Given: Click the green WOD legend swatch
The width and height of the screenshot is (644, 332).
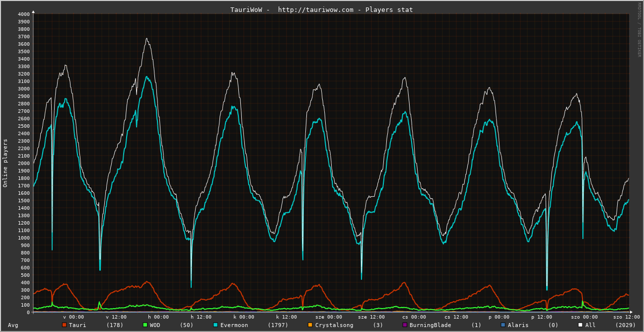Looking at the screenshot, I should 145,325.
